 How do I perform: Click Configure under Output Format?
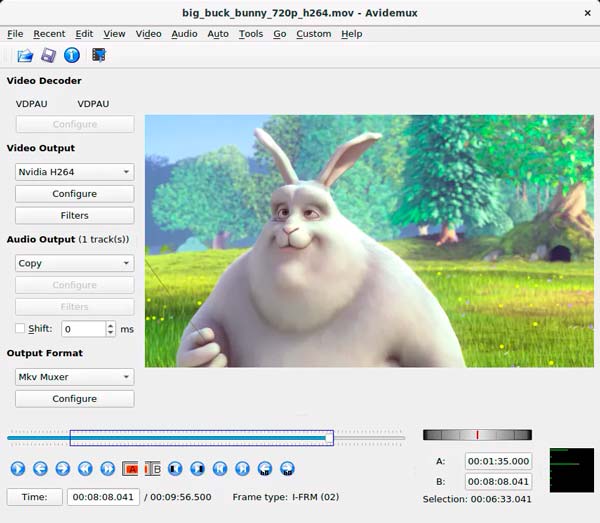click(x=75, y=399)
